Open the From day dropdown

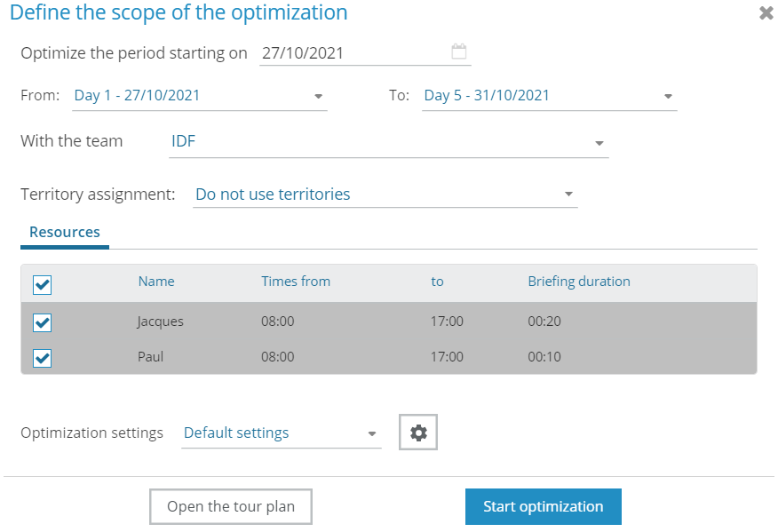200,96
